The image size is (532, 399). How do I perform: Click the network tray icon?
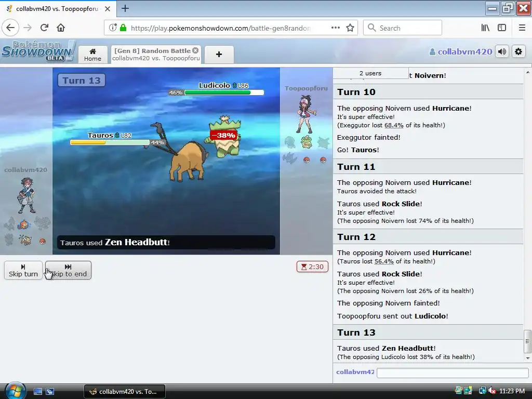482,391
